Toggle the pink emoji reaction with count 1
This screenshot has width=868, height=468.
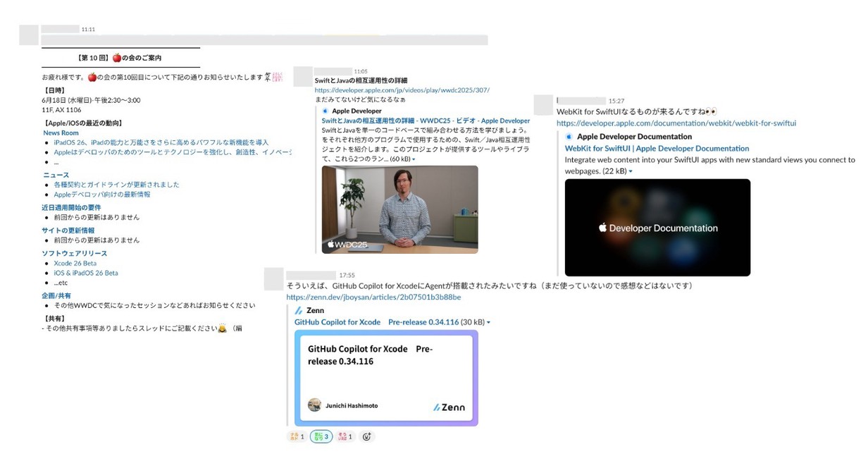click(345, 437)
